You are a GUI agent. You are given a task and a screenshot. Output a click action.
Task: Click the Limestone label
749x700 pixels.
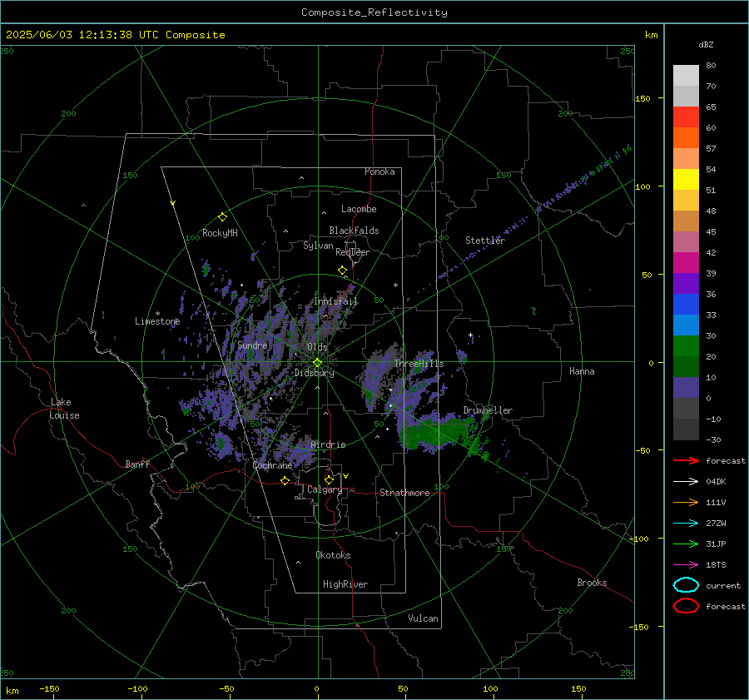click(157, 321)
